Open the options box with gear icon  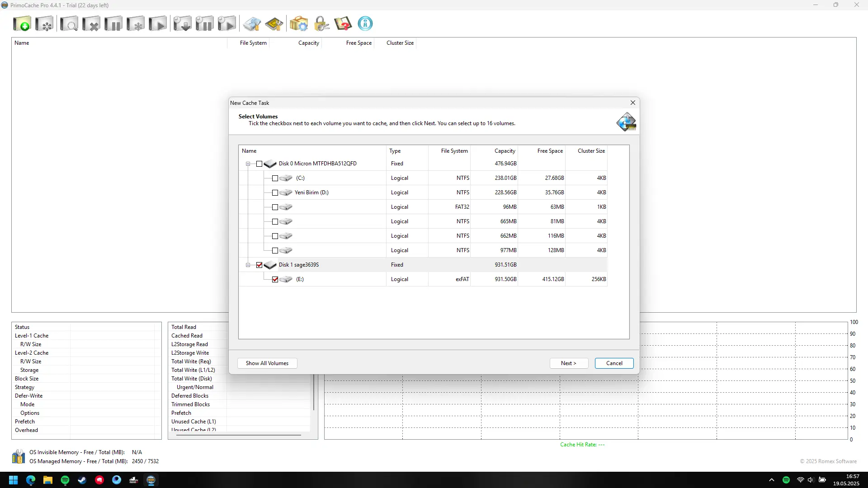pyautogui.click(x=299, y=23)
